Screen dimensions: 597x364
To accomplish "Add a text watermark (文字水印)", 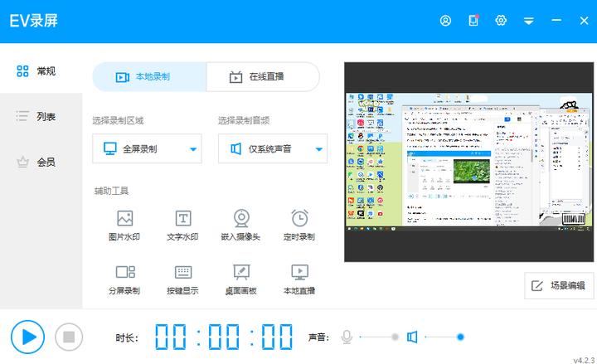I will click(182, 225).
